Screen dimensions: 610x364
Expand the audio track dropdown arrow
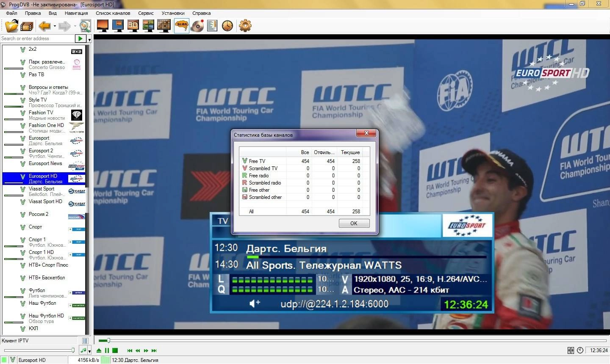(x=89, y=351)
